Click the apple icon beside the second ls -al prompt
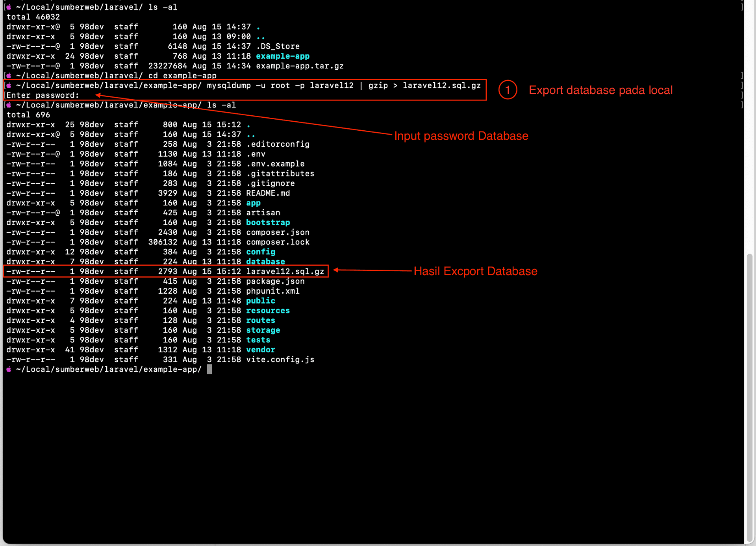Screen dimensions: 756x546 tap(9, 105)
